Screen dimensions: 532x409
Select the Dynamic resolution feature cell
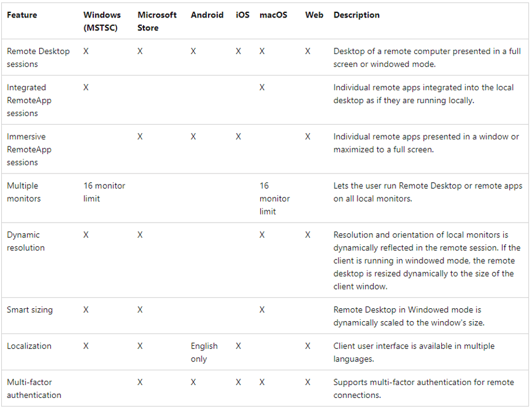tap(26, 241)
